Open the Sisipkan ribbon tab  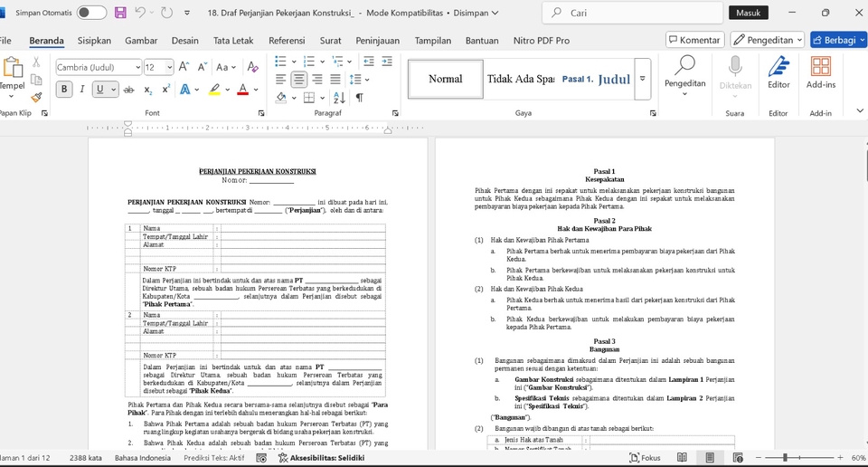tap(94, 41)
